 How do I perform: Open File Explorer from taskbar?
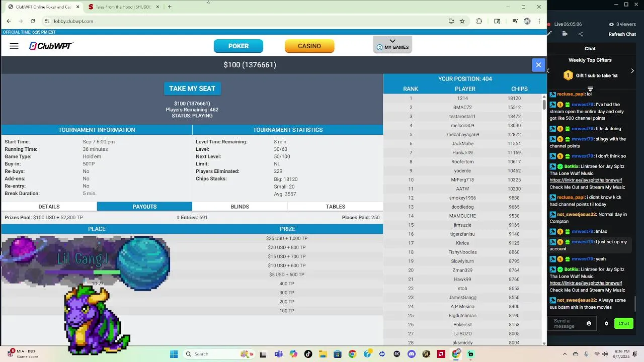pyautogui.click(x=323, y=354)
